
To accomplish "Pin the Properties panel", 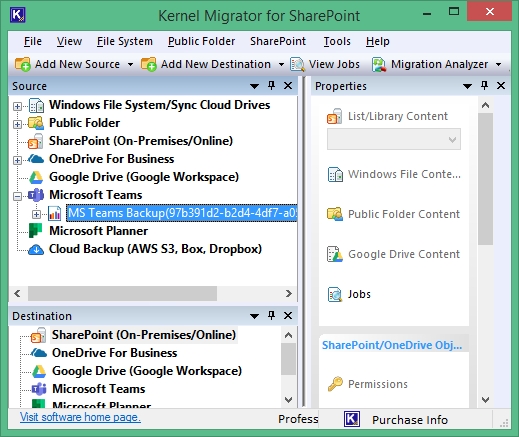I will coord(484,86).
